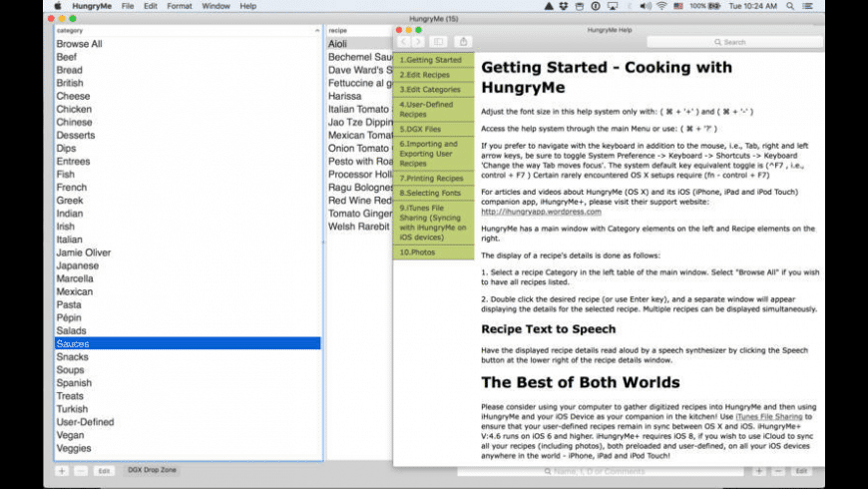The image size is (868, 489).
Task: Select the Bread category
Action: (188, 70)
